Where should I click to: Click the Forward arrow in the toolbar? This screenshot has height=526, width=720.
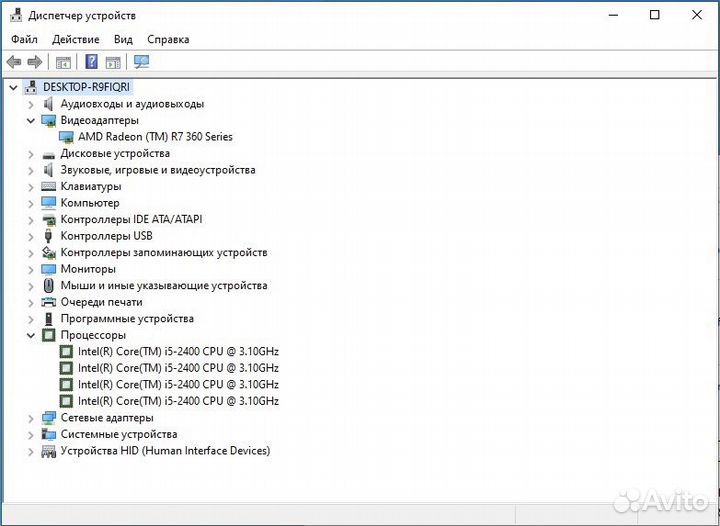[34, 62]
